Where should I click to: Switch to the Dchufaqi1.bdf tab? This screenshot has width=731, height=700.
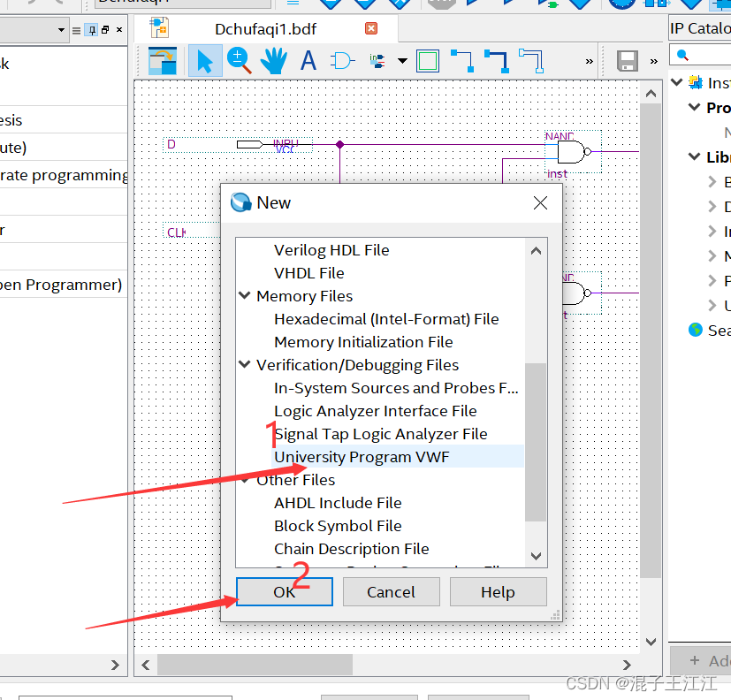click(x=266, y=29)
